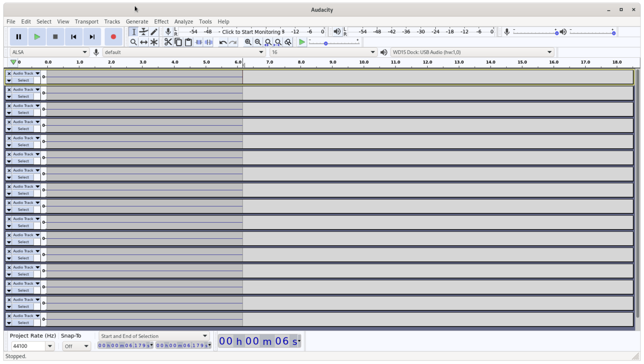Click the Copy icon

point(178,42)
